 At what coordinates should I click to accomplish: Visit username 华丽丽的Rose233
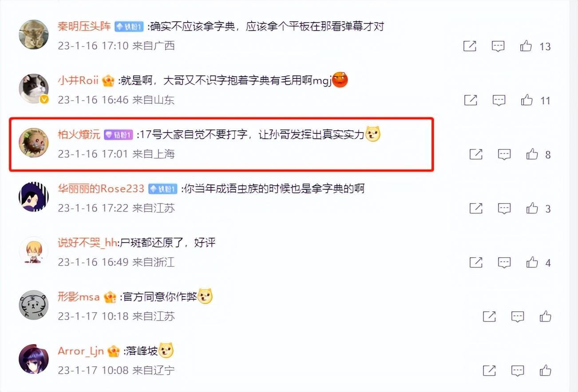click(x=101, y=188)
